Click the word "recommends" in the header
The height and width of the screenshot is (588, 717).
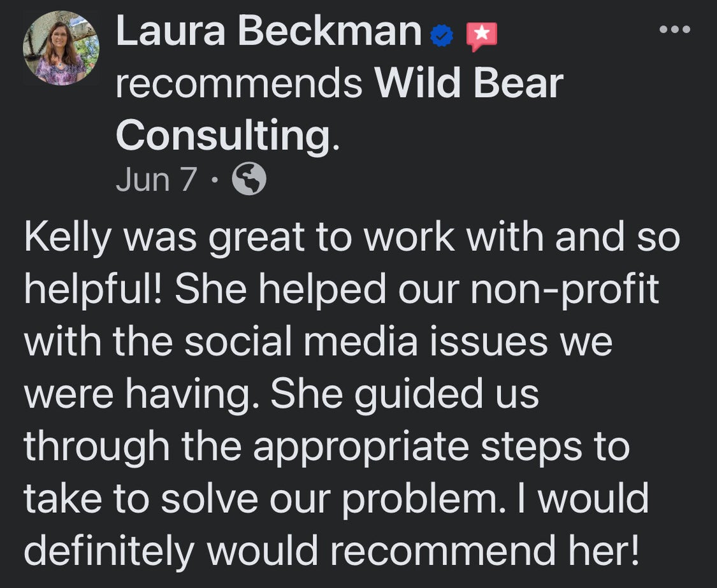click(x=239, y=83)
